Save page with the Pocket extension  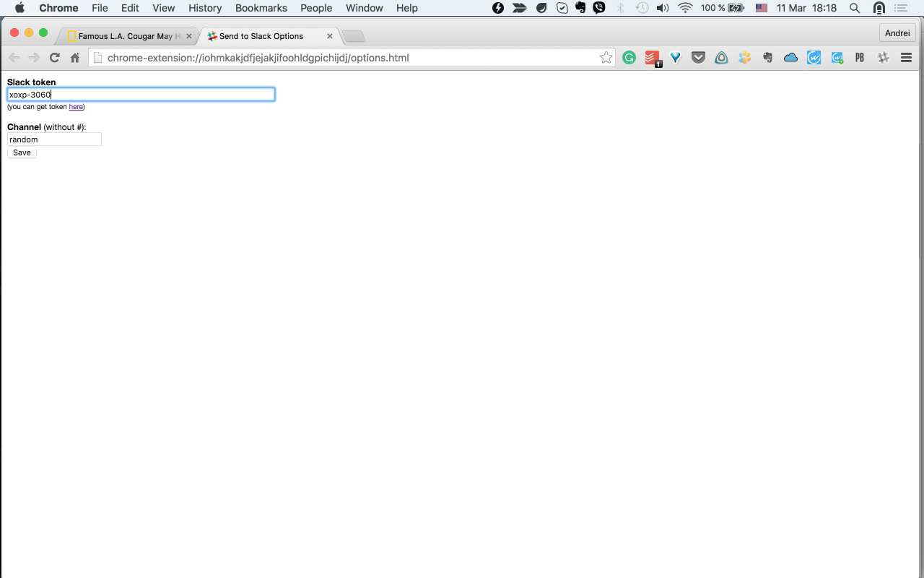point(698,57)
